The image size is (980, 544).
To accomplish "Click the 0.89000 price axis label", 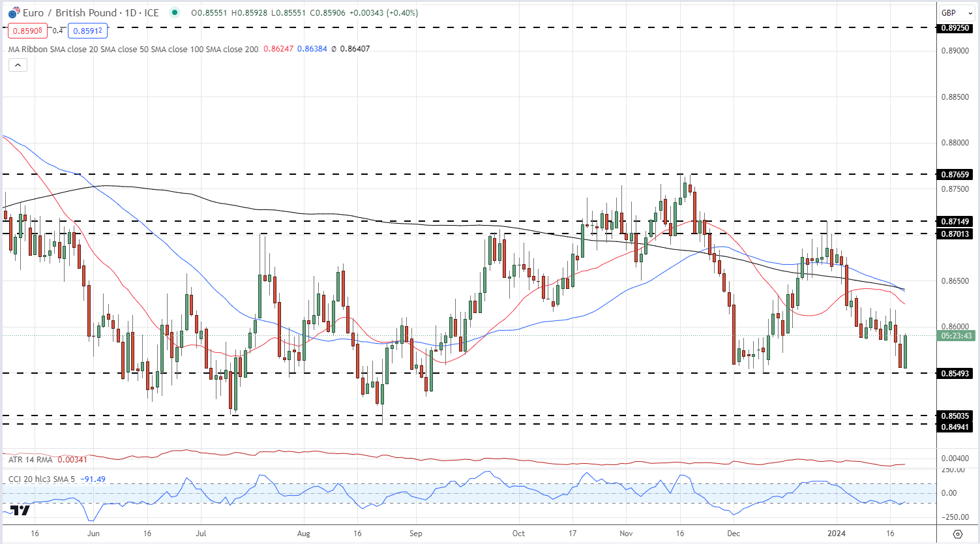I will pyautogui.click(x=955, y=51).
